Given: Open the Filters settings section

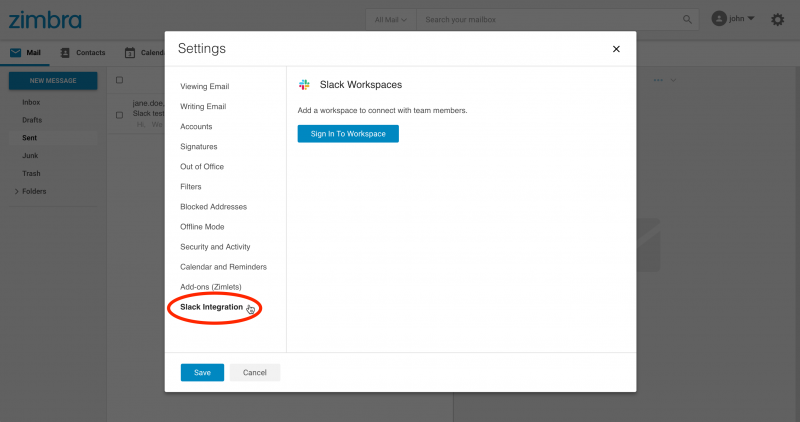Looking at the screenshot, I should pyautogui.click(x=191, y=187).
